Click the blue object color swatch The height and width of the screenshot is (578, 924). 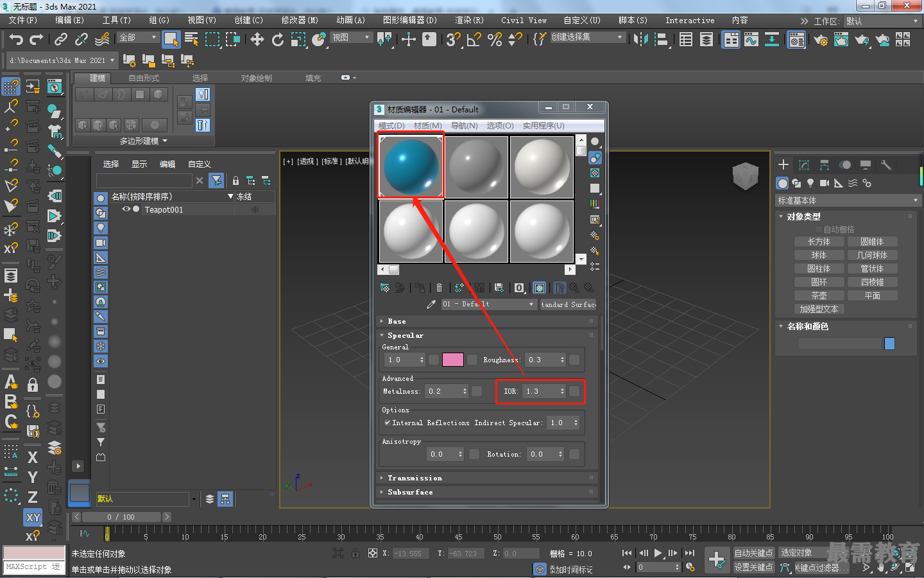[889, 344]
